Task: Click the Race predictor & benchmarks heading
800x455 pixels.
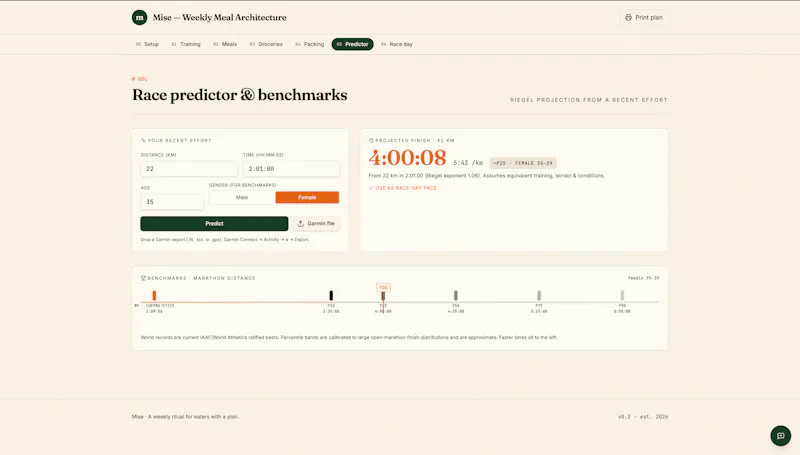Action: coord(240,95)
